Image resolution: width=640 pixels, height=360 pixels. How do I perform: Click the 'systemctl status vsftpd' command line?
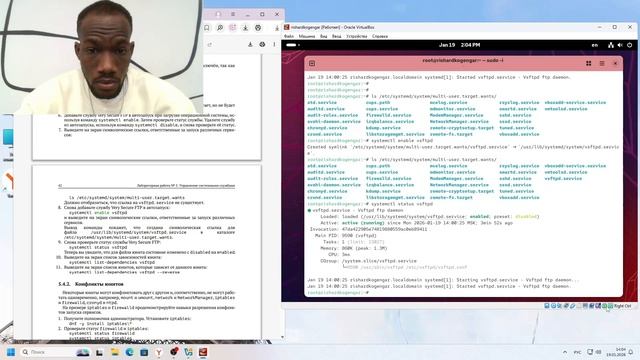[402, 204]
